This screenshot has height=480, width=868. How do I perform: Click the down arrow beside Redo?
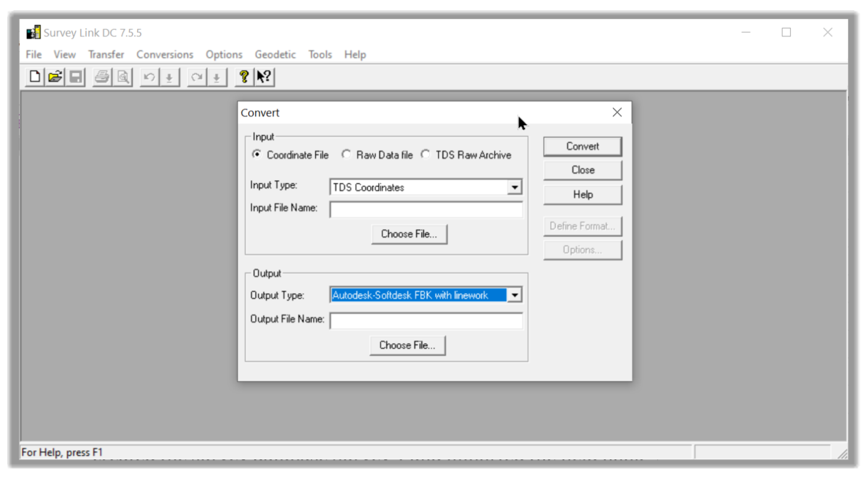217,77
